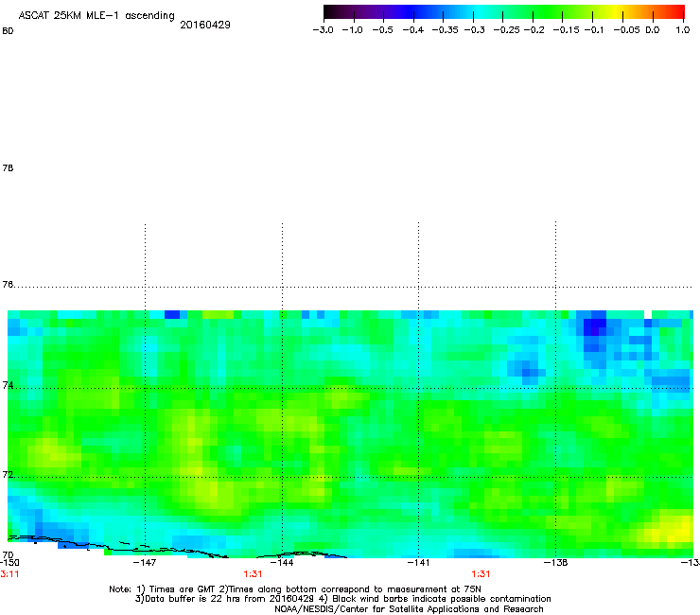Click the colorbar gradient at the top

504,11
